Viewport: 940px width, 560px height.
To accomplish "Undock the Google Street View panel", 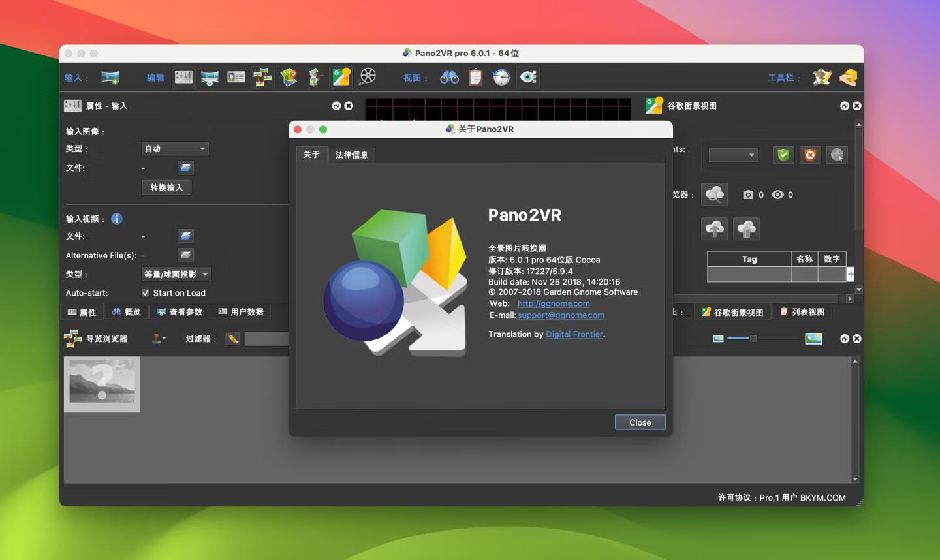I will [x=845, y=106].
